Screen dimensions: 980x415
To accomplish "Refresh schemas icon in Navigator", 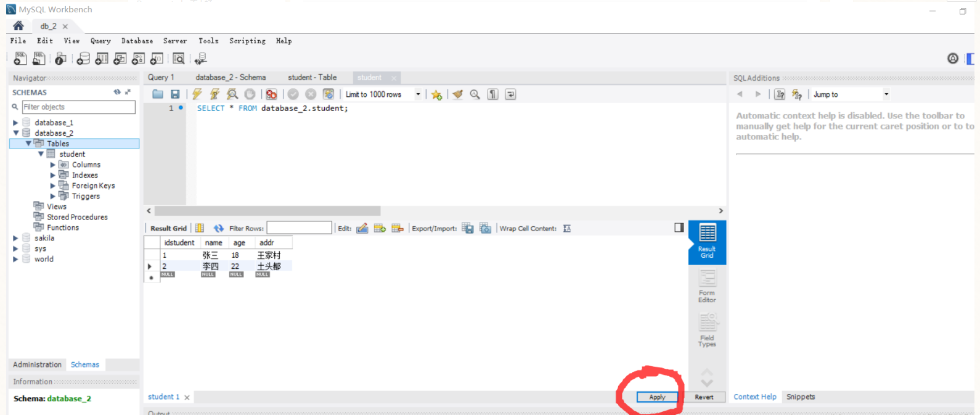I will click(117, 92).
